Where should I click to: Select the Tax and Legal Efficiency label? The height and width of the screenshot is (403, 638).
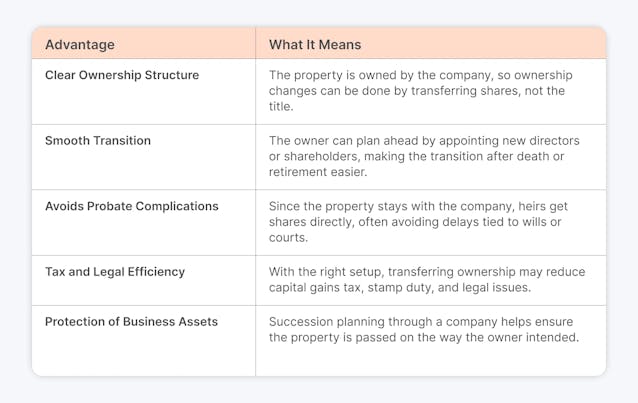[115, 272]
